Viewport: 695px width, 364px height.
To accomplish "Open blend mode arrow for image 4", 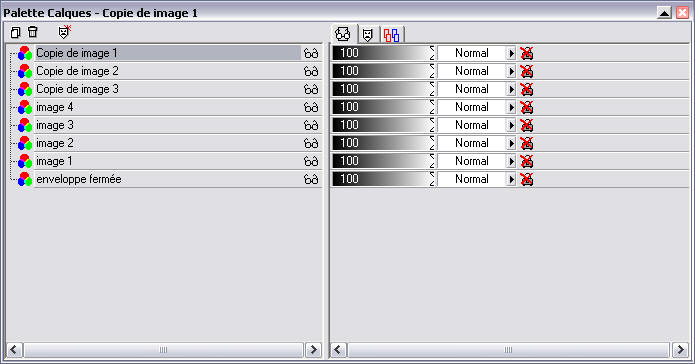I will coord(511,107).
